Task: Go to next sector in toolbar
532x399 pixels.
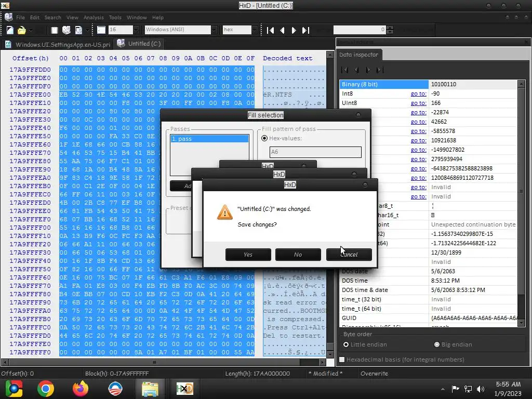Action: click(294, 31)
